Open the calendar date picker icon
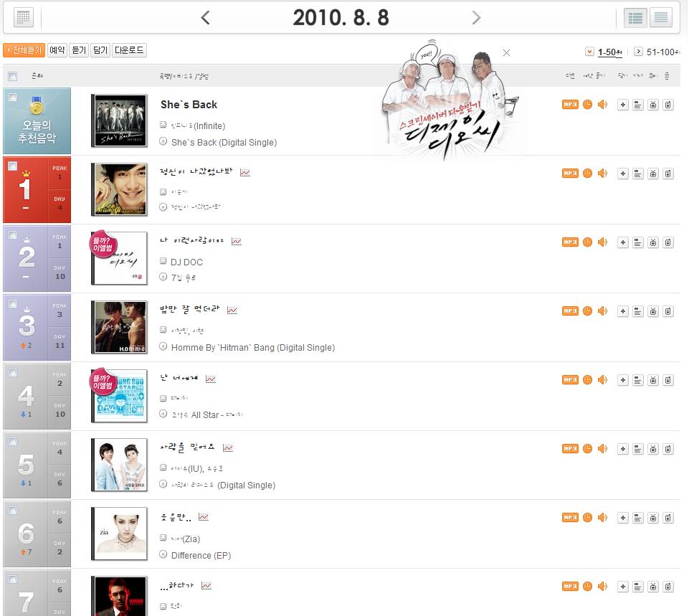Image resolution: width=694 pixels, height=616 pixels. [x=24, y=18]
